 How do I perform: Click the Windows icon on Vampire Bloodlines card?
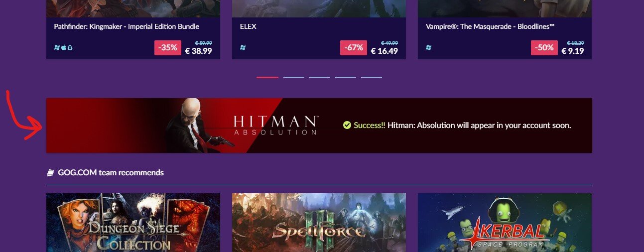coord(428,48)
